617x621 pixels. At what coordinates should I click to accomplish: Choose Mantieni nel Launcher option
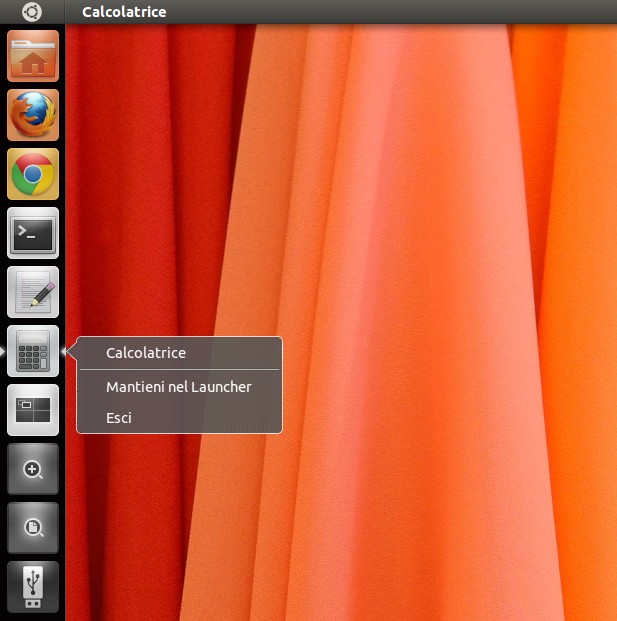pos(179,387)
